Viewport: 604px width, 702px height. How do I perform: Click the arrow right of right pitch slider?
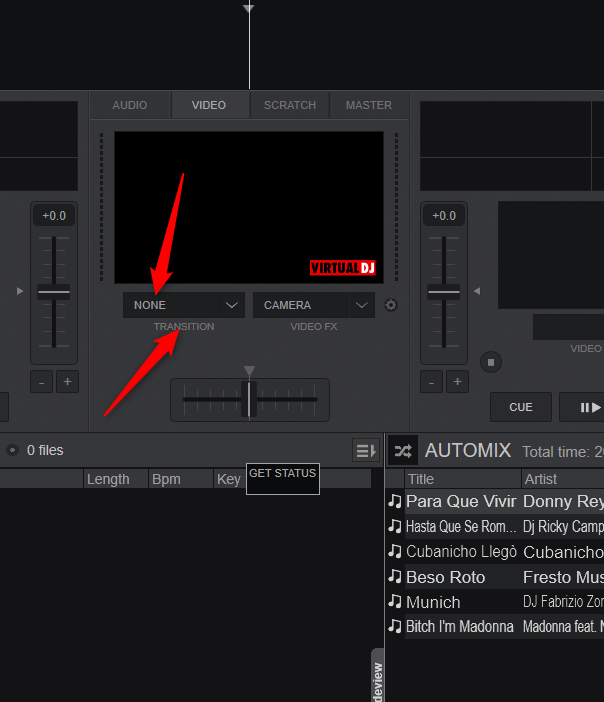click(x=477, y=291)
